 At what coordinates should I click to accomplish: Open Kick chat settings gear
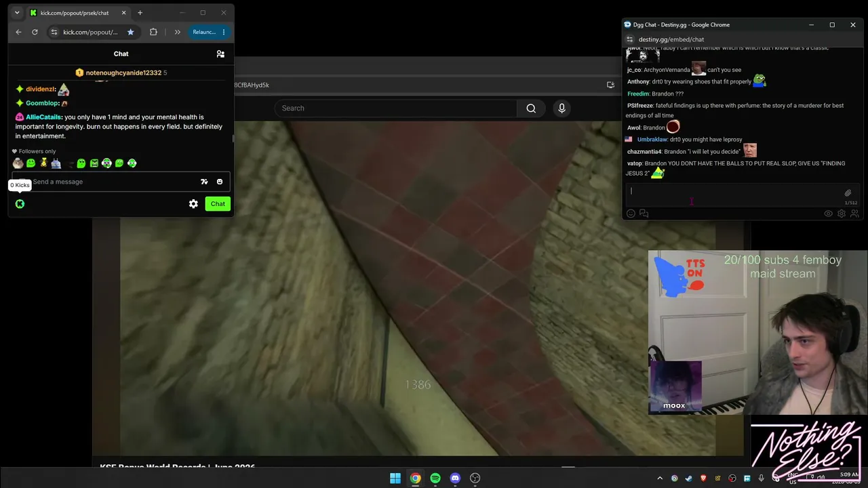193,203
